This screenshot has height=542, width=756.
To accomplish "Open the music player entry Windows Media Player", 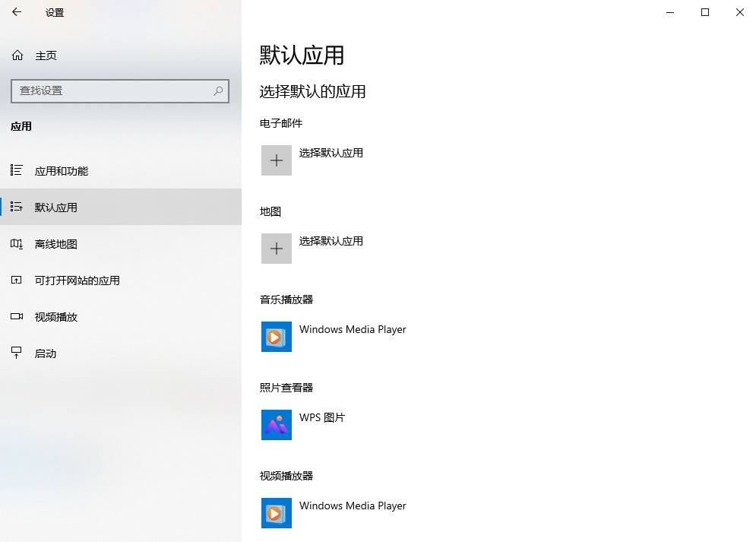I will click(352, 330).
